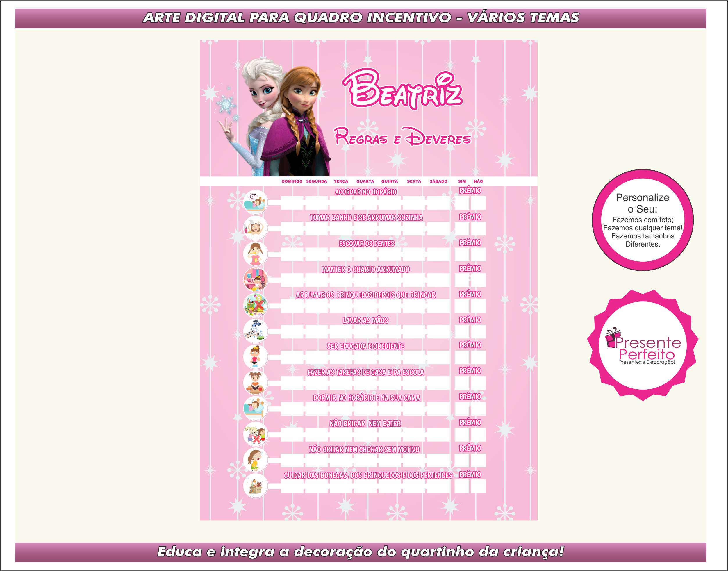The height and width of the screenshot is (571, 728).
Task: Click Tomar Banho e se Arrumar Sozinha label
Action: [366, 218]
